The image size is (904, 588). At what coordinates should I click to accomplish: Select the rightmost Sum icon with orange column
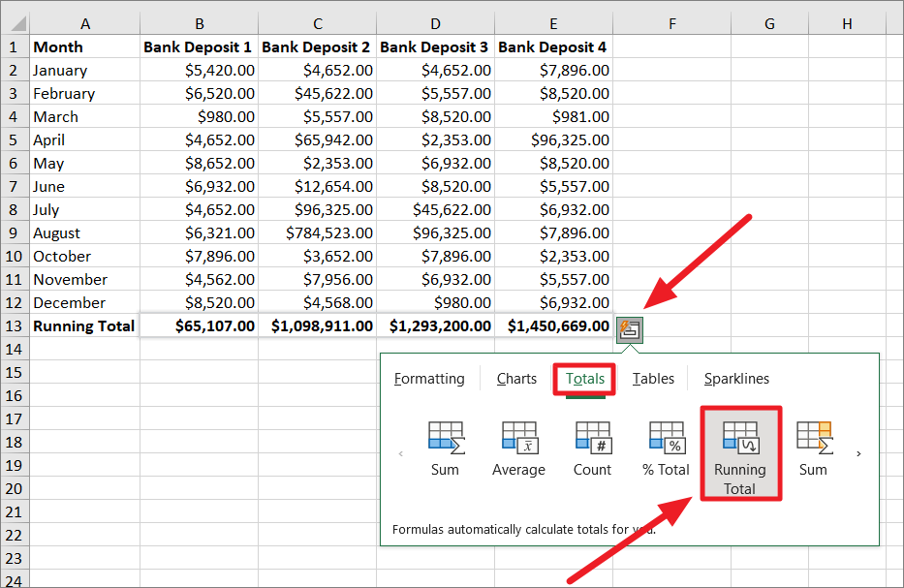point(814,448)
